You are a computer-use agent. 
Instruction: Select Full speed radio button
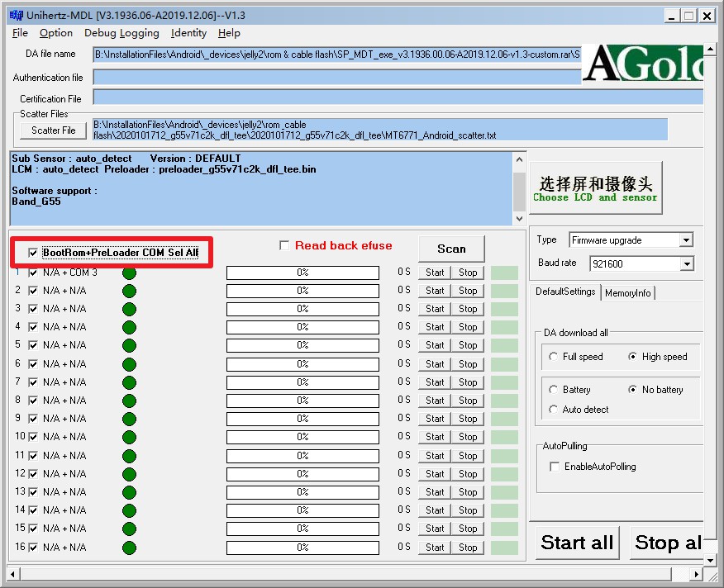pyautogui.click(x=553, y=357)
